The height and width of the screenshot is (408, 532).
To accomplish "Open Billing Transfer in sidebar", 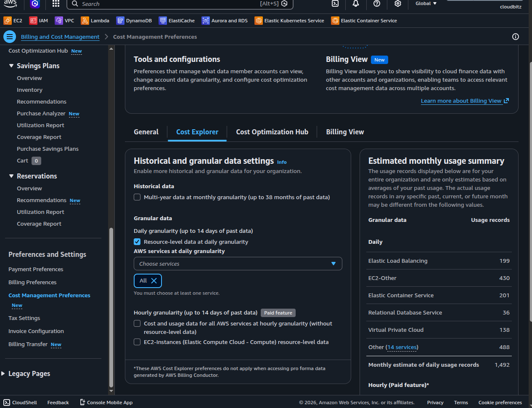I will pyautogui.click(x=28, y=344).
